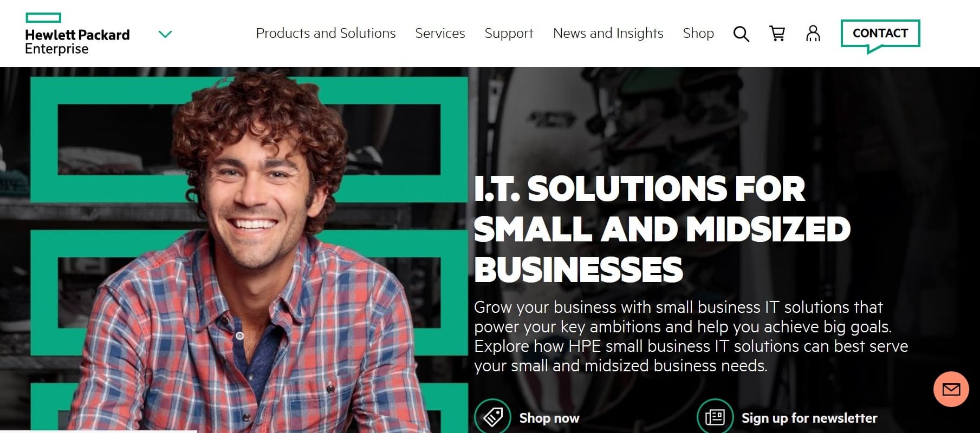Viewport: 980px width, 433px height.
Task: Expand the chevron next to HPE logo
Action: [165, 34]
